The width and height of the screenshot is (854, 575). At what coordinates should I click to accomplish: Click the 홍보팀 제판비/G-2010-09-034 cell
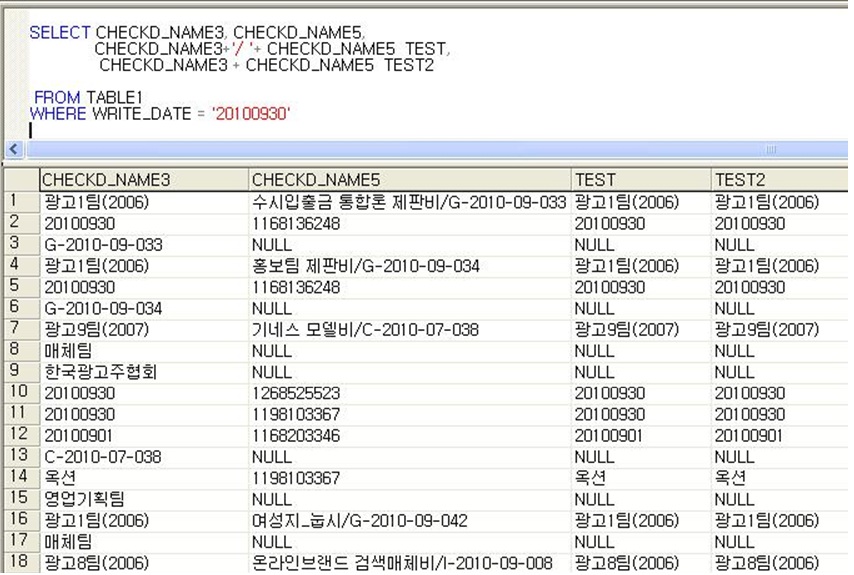[365, 266]
